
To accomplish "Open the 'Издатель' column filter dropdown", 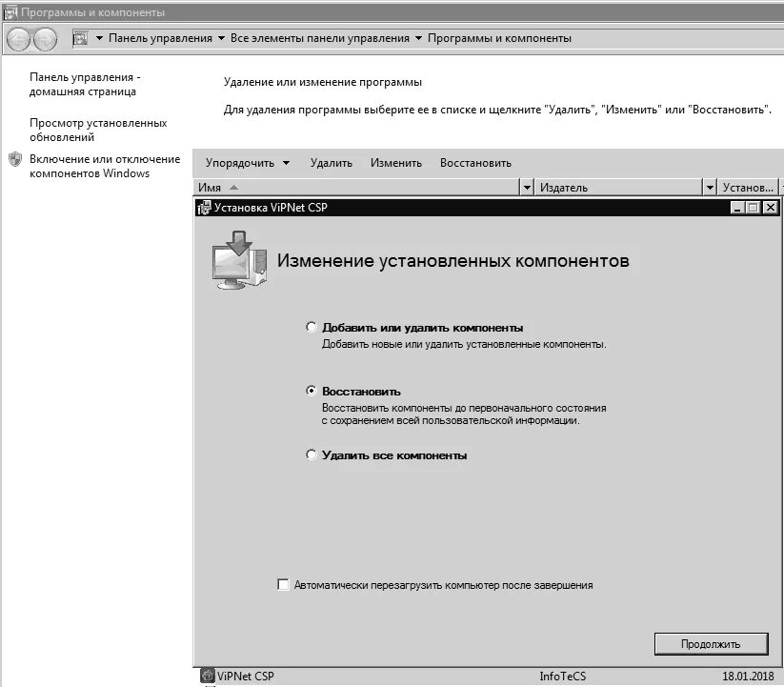I will 710,188.
